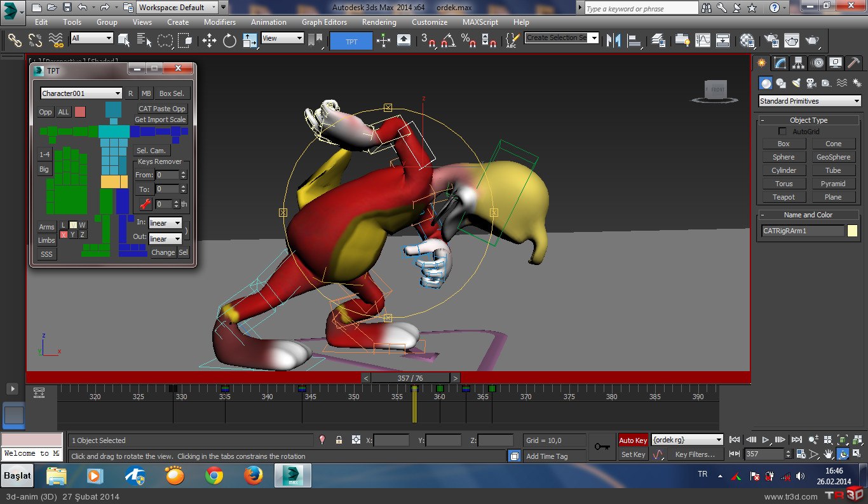Toggle the Auto Key button off
This screenshot has width=868, height=504.
pos(633,440)
